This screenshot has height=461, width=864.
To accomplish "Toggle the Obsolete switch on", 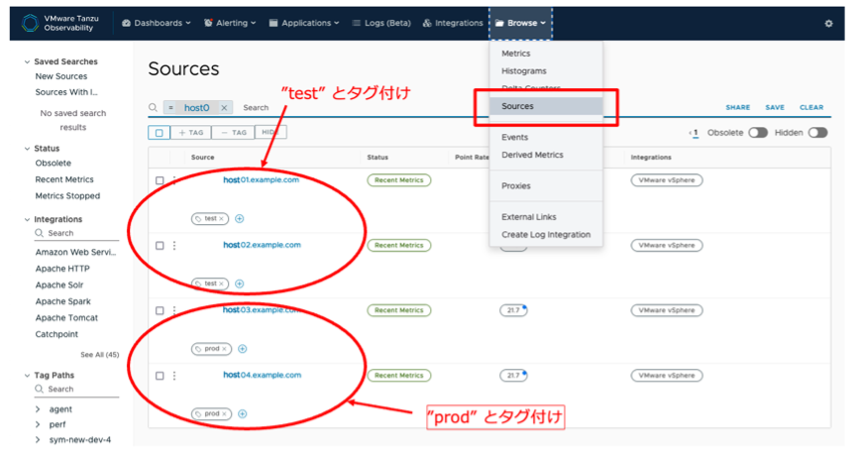I will pyautogui.click(x=758, y=133).
